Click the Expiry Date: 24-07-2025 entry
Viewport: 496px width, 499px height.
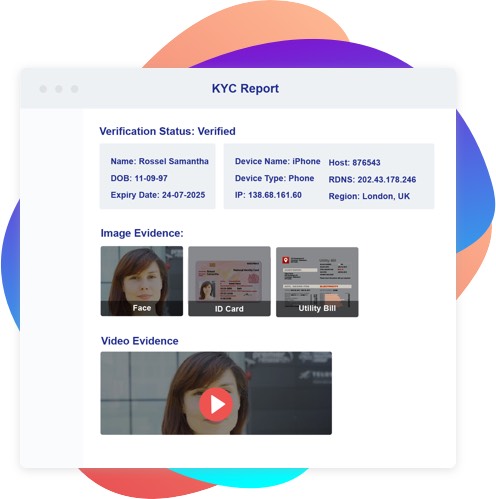[x=158, y=195]
